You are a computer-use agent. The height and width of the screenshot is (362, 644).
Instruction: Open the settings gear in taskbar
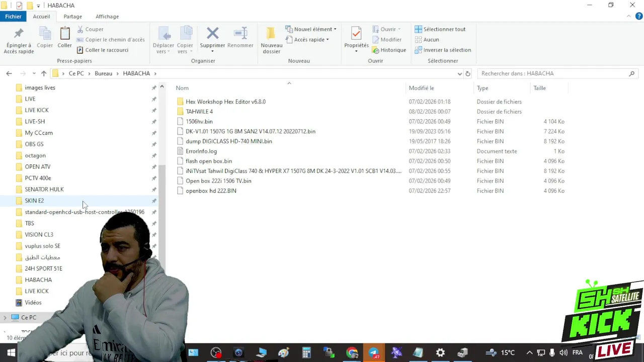point(440,352)
